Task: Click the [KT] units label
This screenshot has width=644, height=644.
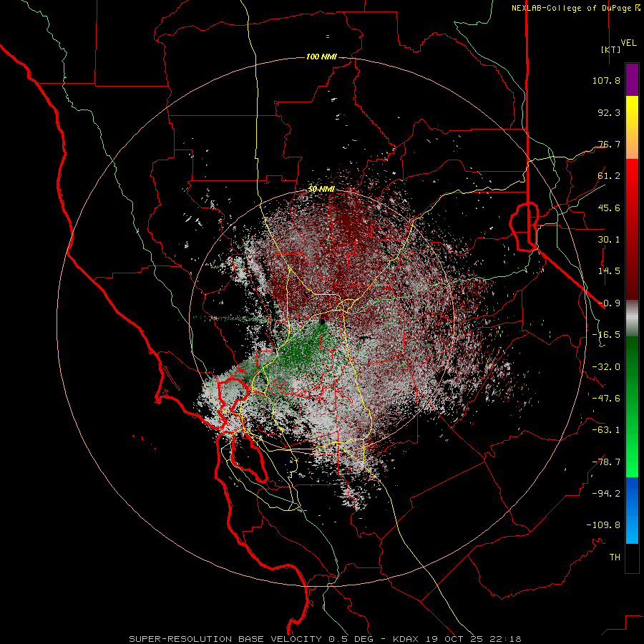Action: click(x=611, y=49)
